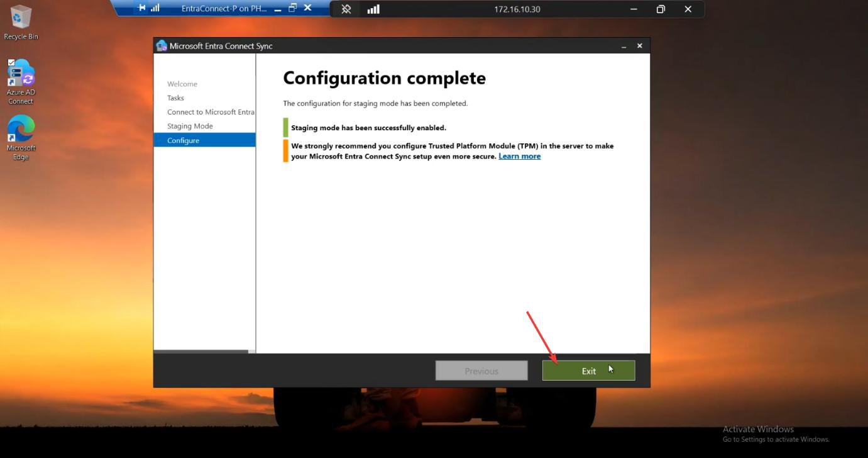
Task: Open the Recycle Bin desktop icon
Action: tap(21, 22)
